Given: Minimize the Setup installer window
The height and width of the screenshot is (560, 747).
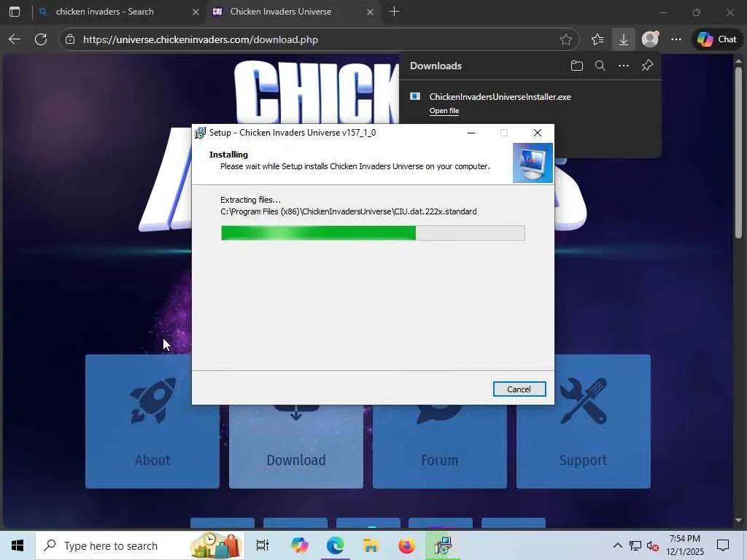Looking at the screenshot, I should click(x=471, y=133).
